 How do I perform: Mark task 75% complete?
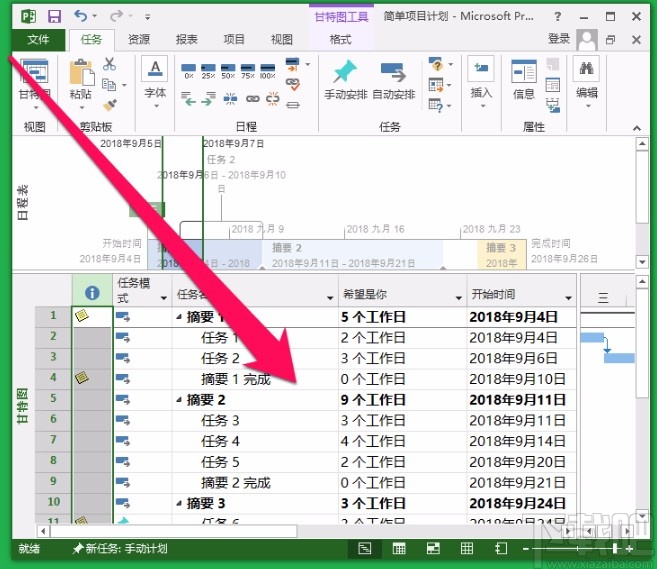248,70
